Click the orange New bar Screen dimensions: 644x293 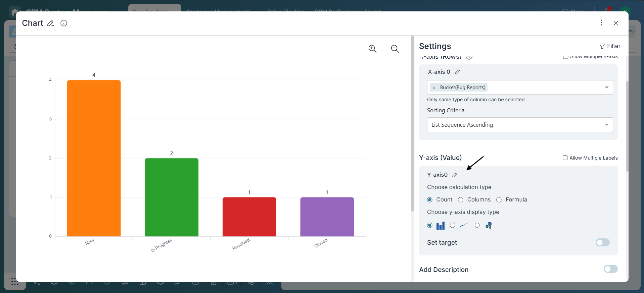pyautogui.click(x=94, y=158)
